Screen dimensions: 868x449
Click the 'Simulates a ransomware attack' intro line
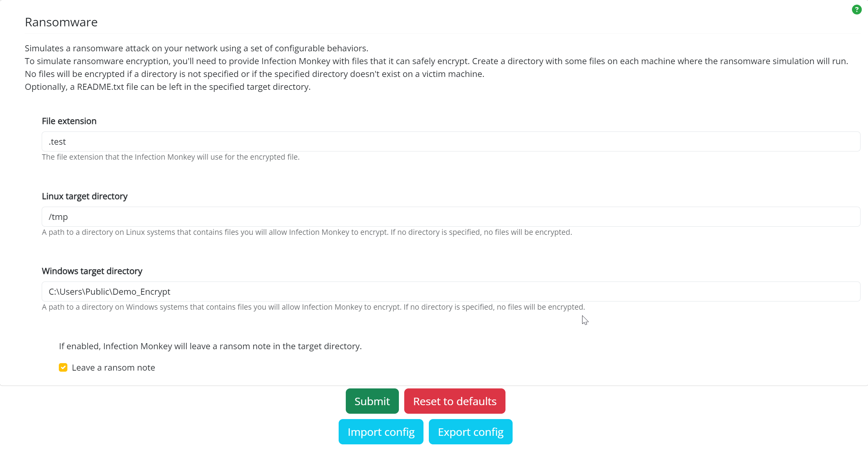click(x=196, y=48)
